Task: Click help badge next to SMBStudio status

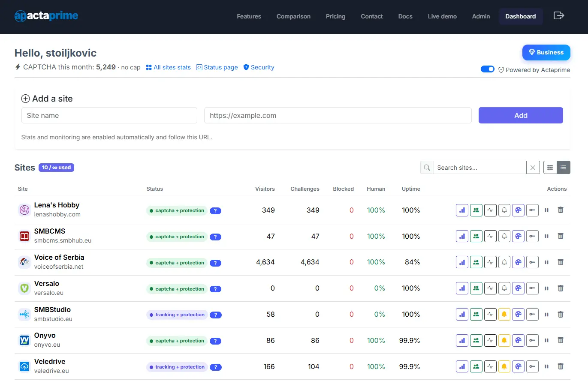Action: pyautogui.click(x=215, y=315)
